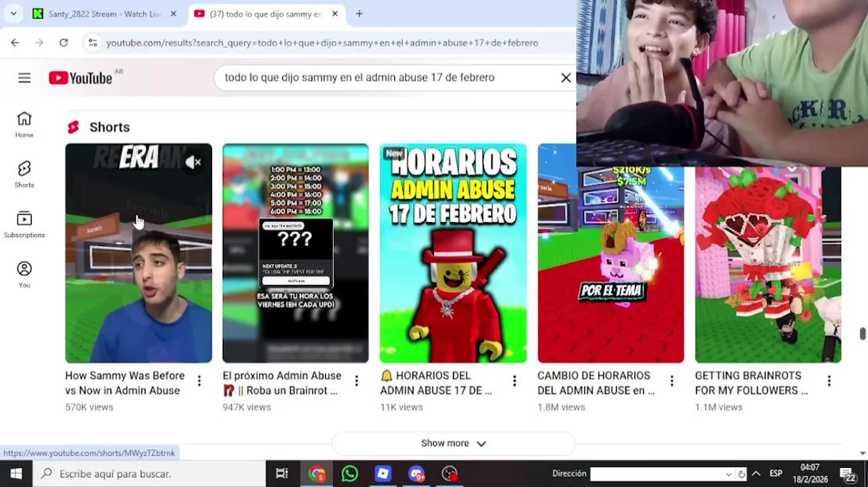Viewport: 868px width, 487px height.
Task: Expand shorts with Show more
Action: click(x=453, y=443)
